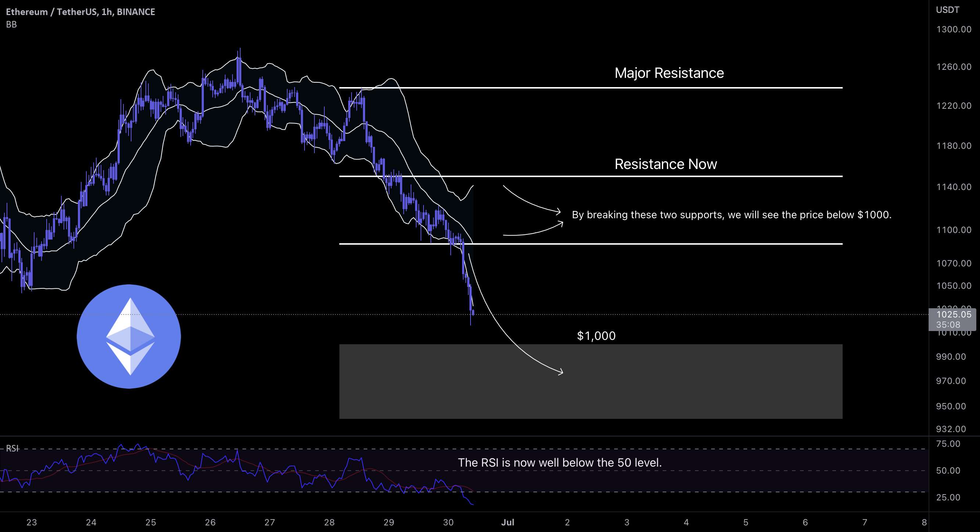This screenshot has width=980, height=532.
Task: Click the Jul label on time axis
Action: point(508,522)
